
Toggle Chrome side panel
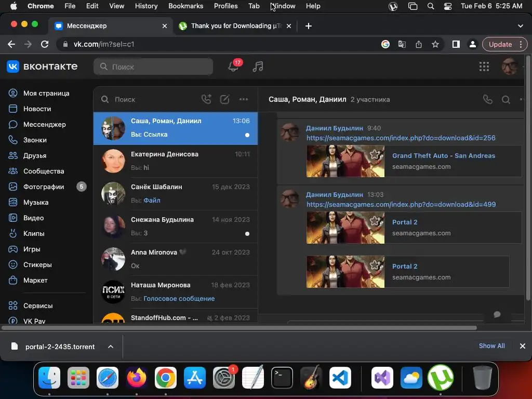click(x=456, y=44)
